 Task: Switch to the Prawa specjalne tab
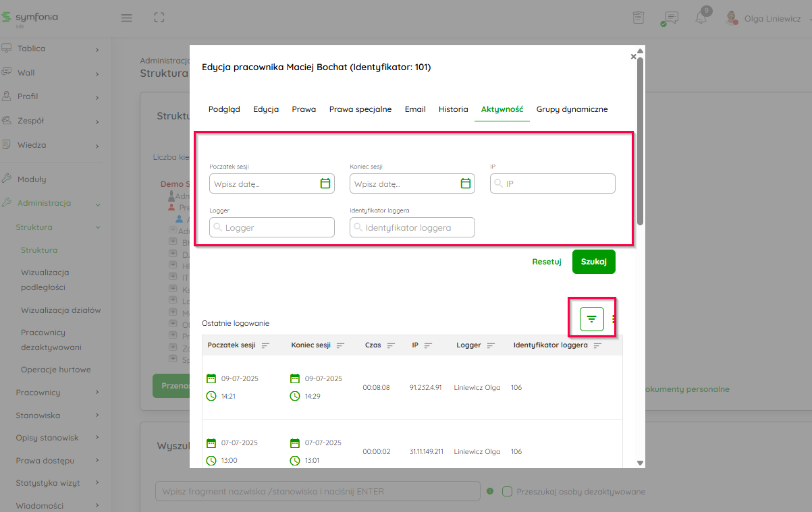(360, 109)
